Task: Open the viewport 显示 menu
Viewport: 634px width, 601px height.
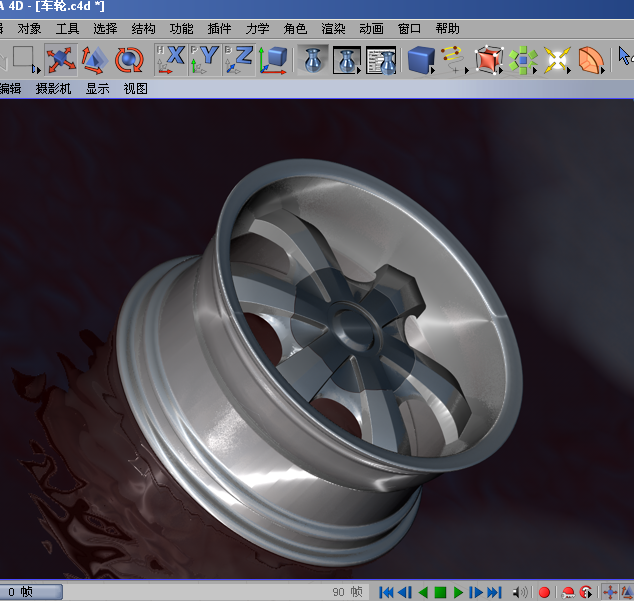Action: [x=97, y=89]
